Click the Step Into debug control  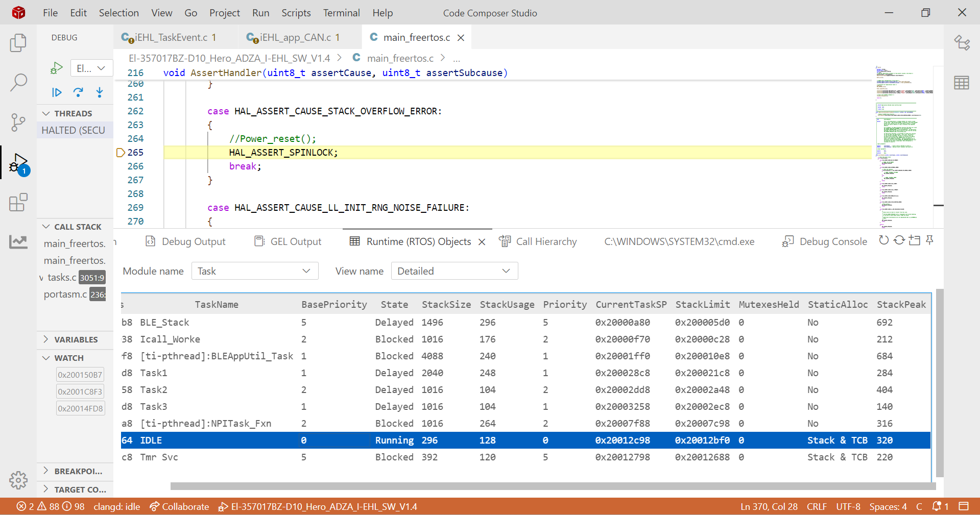click(100, 92)
